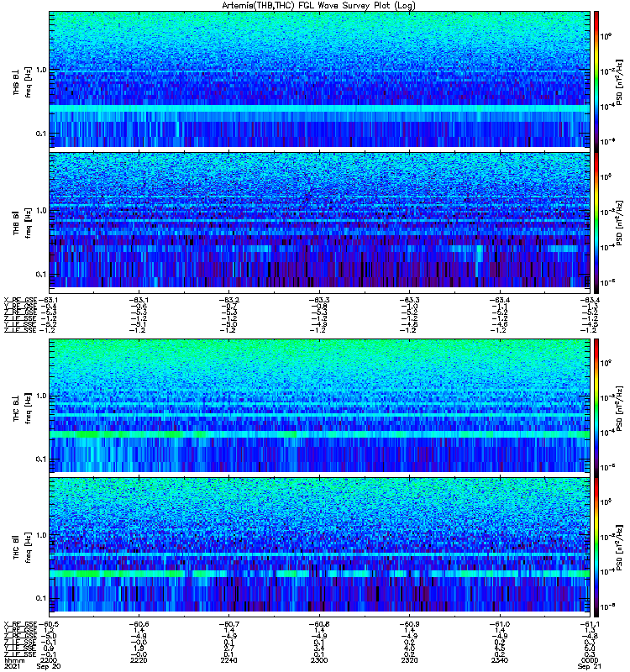Click the color bar beside the THC B-perpendicular panel
630x672 pixels.
tap(596, 408)
